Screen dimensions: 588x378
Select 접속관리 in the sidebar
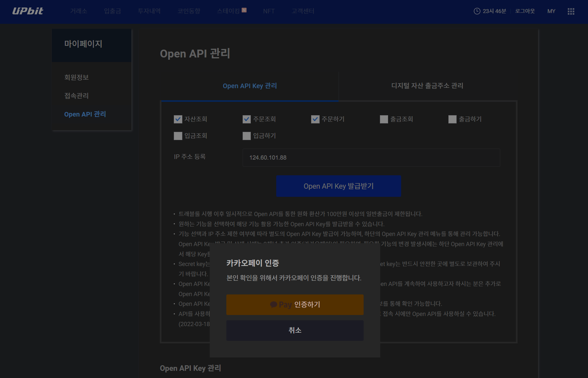(77, 96)
